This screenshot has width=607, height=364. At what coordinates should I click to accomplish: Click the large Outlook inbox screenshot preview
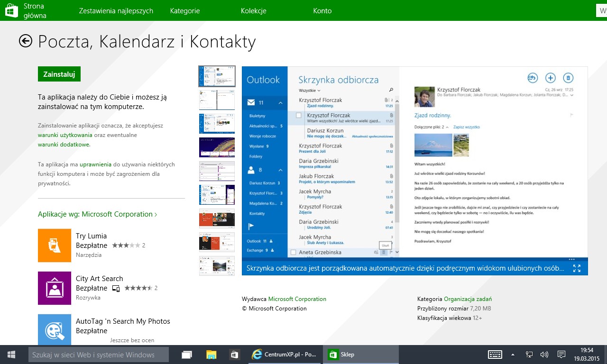(x=415, y=162)
